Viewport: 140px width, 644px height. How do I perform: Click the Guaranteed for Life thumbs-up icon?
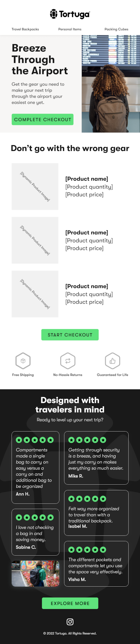[113, 361]
